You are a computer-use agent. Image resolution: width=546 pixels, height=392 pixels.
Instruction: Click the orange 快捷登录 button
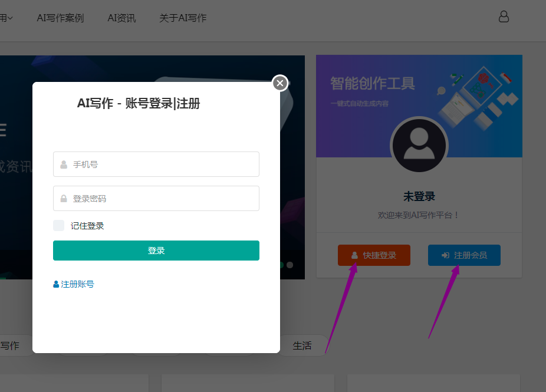[374, 255]
